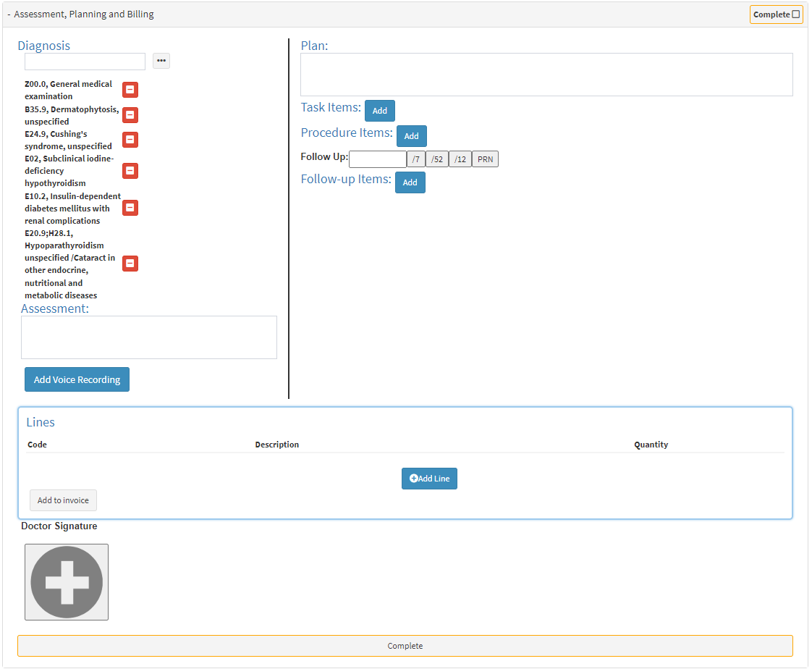Add a new Task Item
The width and height of the screenshot is (812, 669).
pos(380,111)
